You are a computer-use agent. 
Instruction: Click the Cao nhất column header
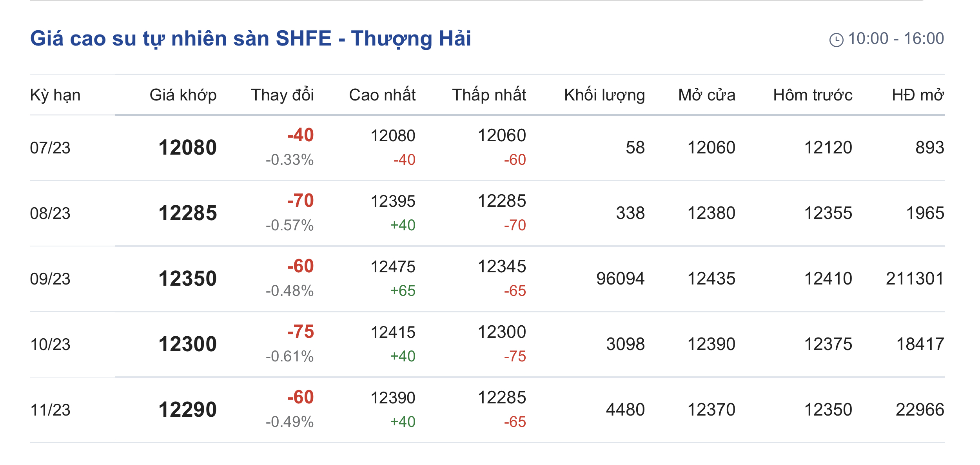382,95
